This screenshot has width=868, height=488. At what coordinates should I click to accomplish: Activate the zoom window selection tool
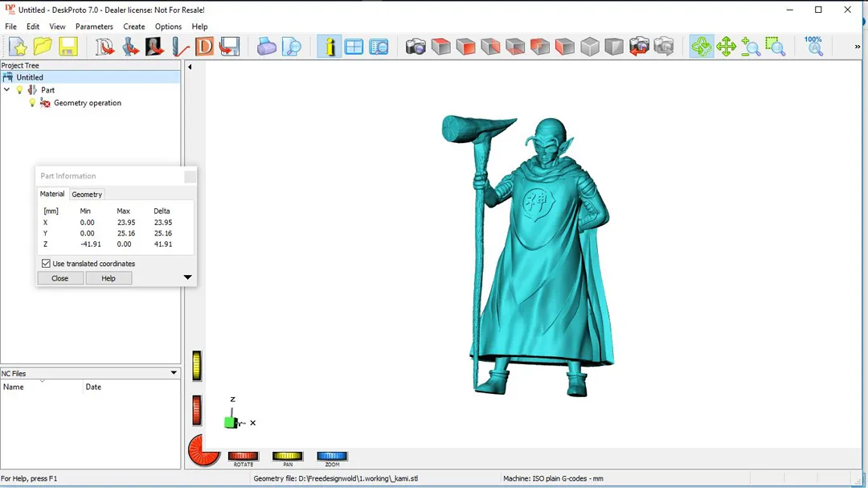[776, 47]
